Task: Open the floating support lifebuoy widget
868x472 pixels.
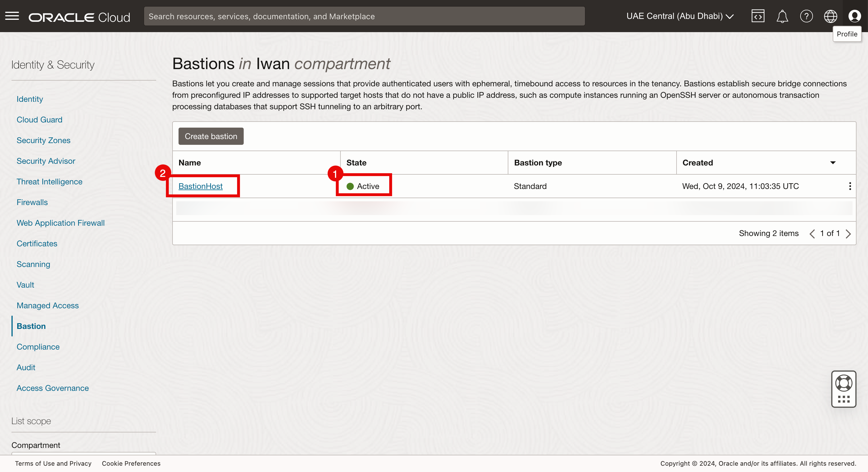Action: pyautogui.click(x=843, y=383)
